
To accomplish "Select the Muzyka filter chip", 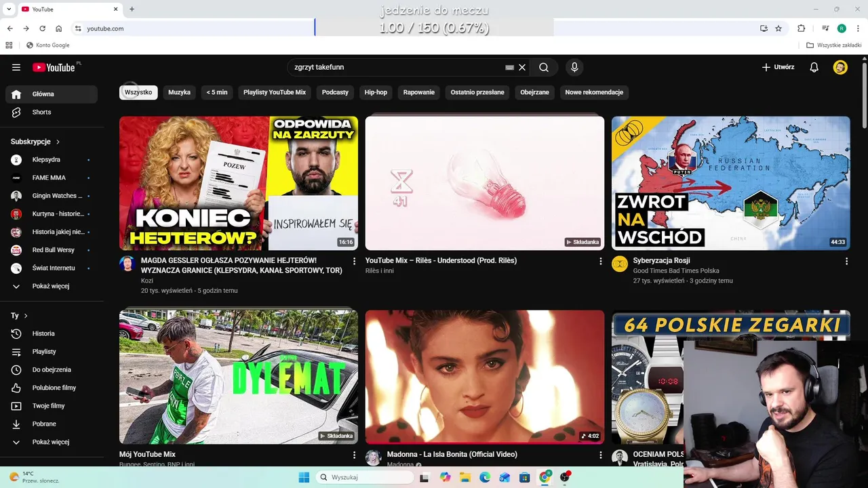I will [x=180, y=92].
